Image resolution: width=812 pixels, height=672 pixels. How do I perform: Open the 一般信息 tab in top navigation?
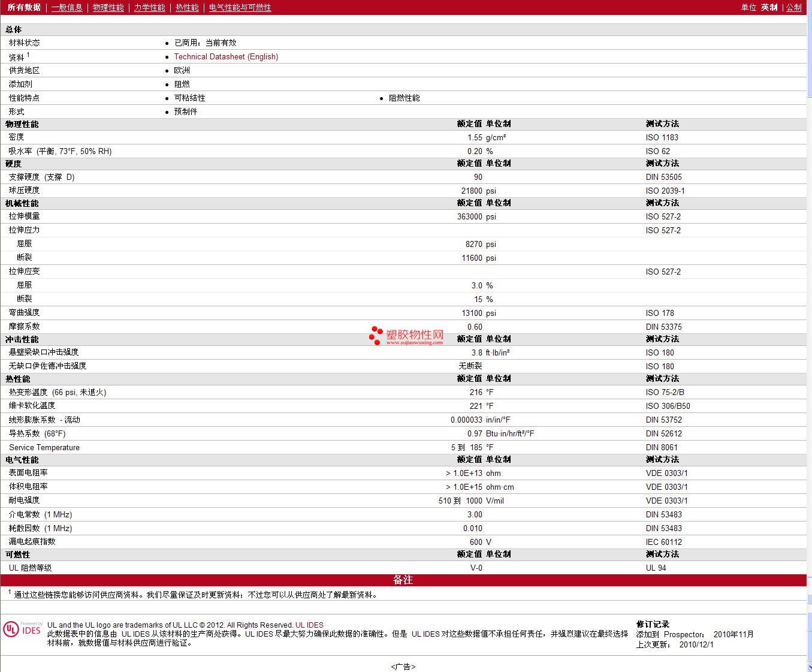click(67, 7)
